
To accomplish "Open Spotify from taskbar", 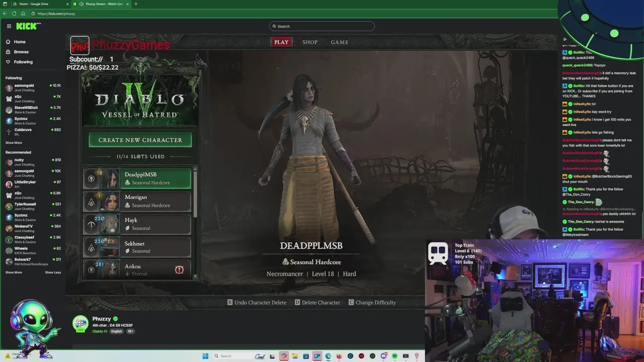I will tap(394, 356).
